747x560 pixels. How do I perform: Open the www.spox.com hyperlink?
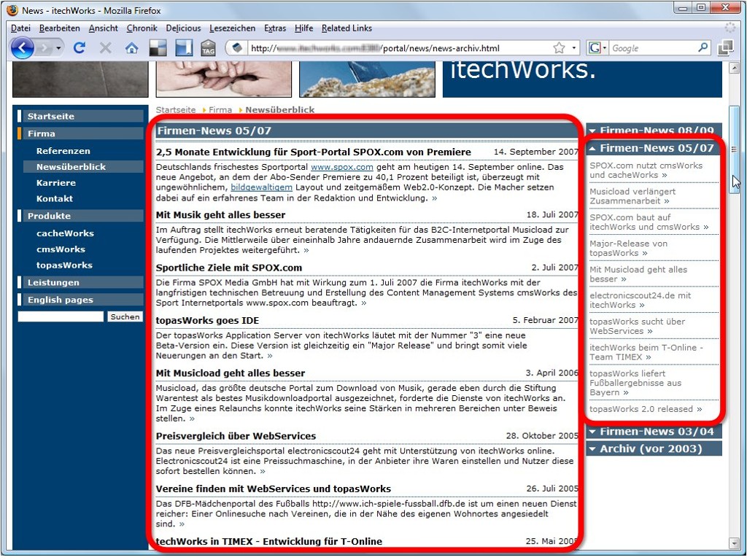pos(341,167)
